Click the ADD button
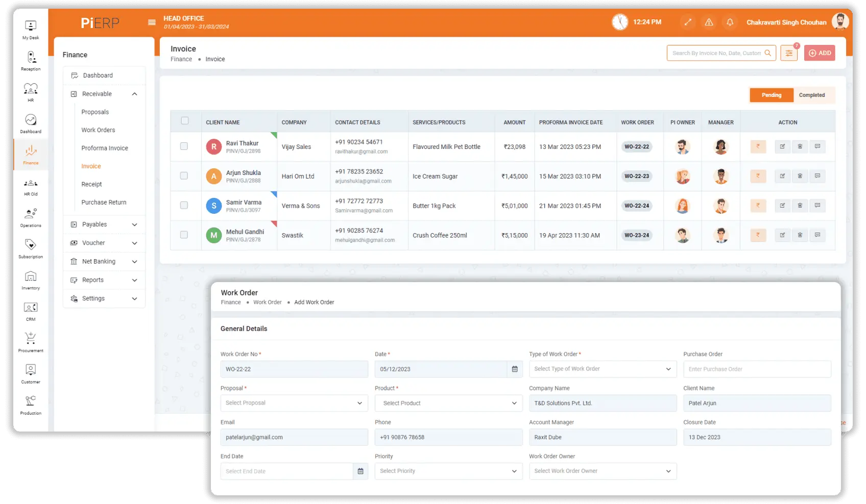The image size is (866, 504). (820, 53)
